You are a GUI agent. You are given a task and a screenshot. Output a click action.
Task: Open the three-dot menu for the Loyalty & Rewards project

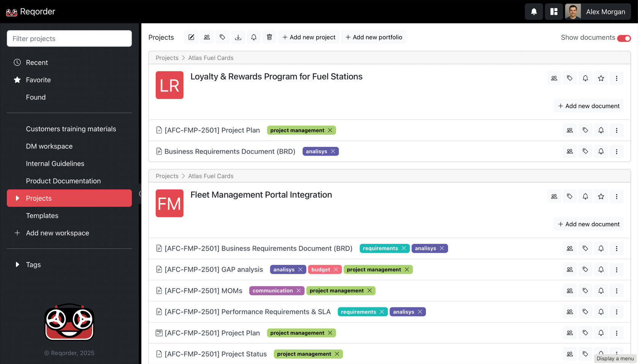coord(617,78)
